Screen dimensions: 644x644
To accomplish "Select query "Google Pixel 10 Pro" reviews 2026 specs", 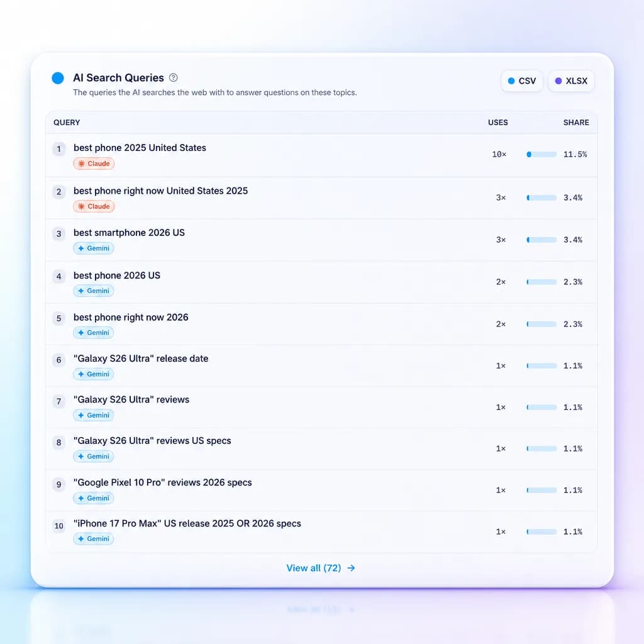I will [163, 482].
